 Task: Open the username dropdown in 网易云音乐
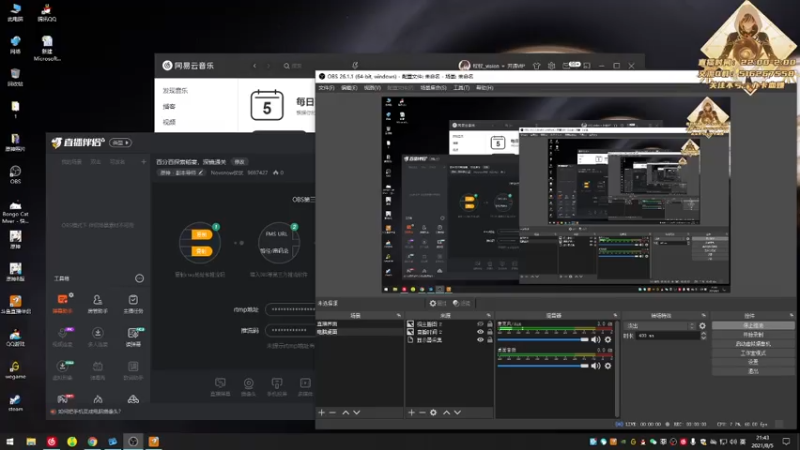(489, 66)
